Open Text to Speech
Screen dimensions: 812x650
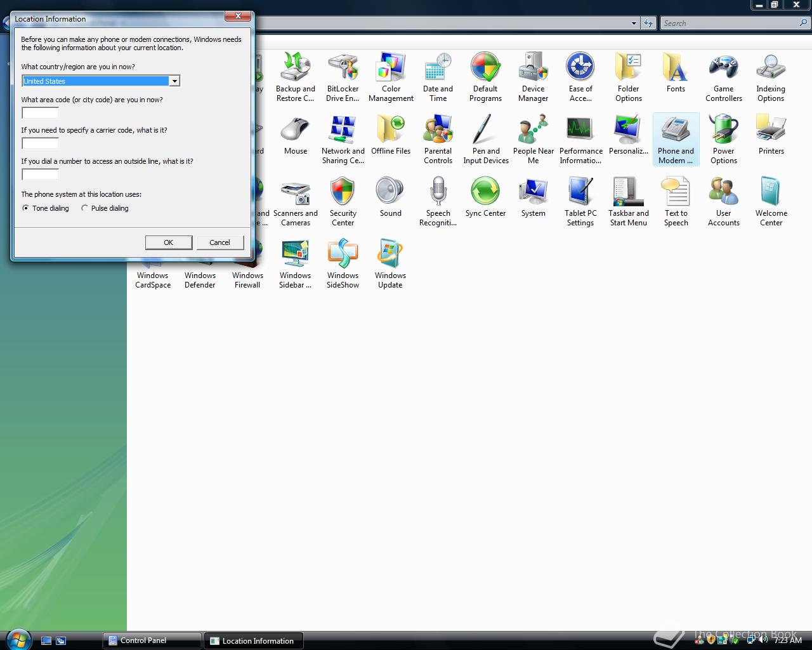tap(676, 202)
